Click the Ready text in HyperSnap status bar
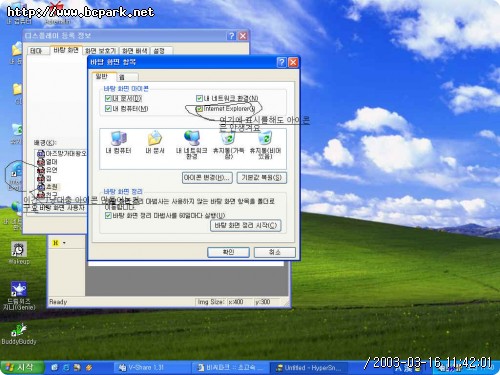The width and height of the screenshot is (500, 375). 58,302
